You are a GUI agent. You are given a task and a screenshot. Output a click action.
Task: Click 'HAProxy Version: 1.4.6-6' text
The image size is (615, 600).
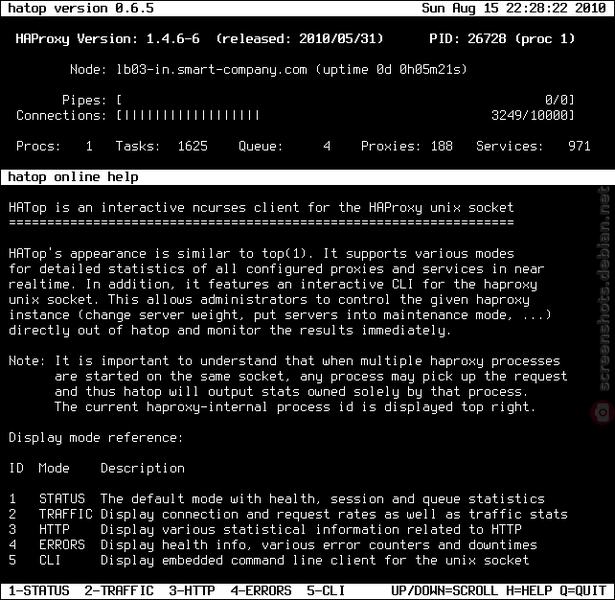click(x=107, y=38)
